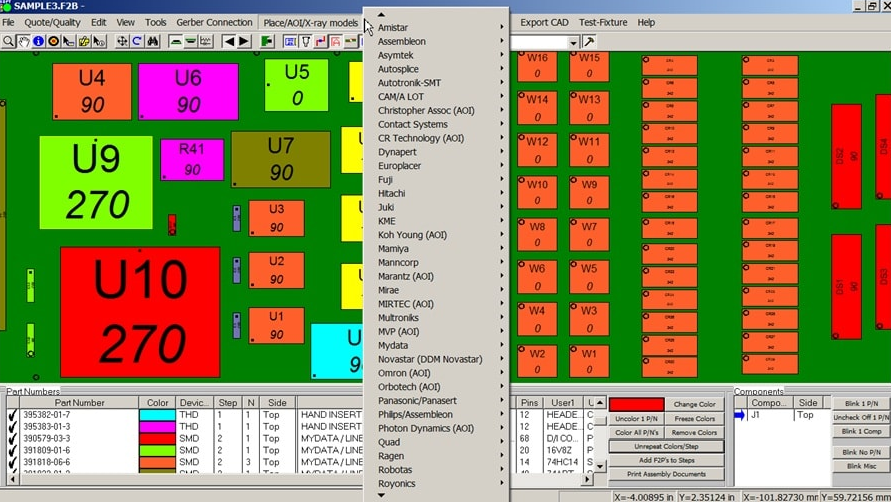Viewport: 891px width, 502px height.
Task: Toggle checkmark for part 390579-03-3
Action: click(12, 438)
